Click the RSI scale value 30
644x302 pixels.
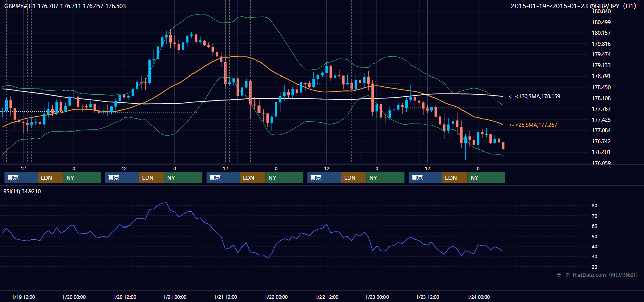pyautogui.click(x=595, y=257)
